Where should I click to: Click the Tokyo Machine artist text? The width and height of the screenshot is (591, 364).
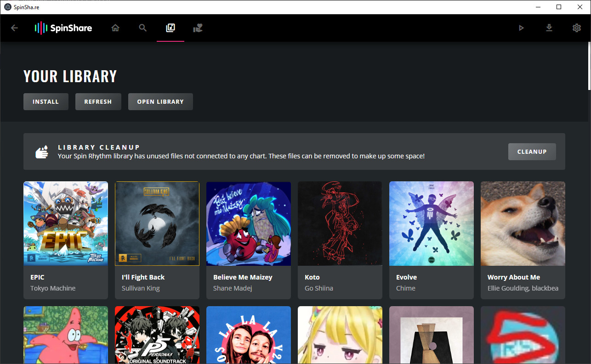(x=53, y=288)
